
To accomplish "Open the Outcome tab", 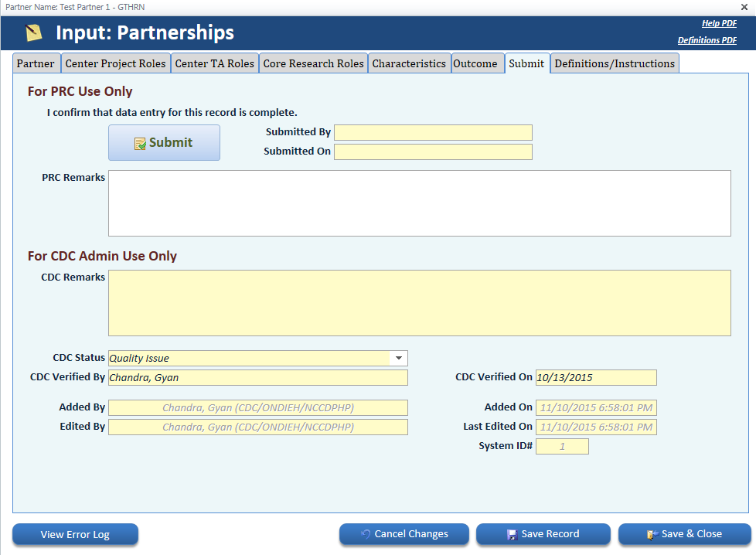I will [x=475, y=63].
